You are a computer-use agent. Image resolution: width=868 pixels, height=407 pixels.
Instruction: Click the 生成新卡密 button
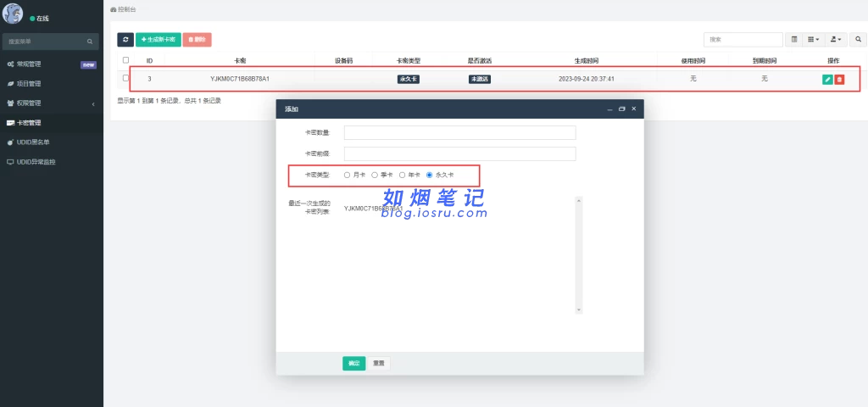159,40
